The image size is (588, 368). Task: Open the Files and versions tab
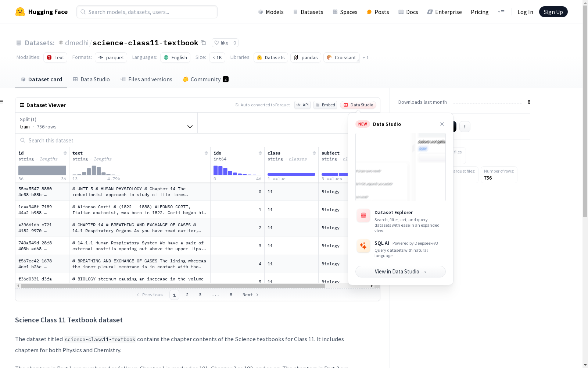[146, 79]
